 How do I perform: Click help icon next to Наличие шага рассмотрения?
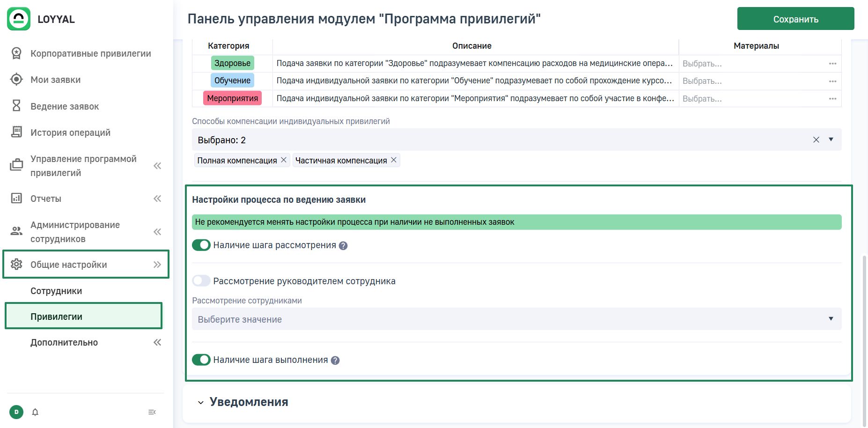tap(343, 246)
